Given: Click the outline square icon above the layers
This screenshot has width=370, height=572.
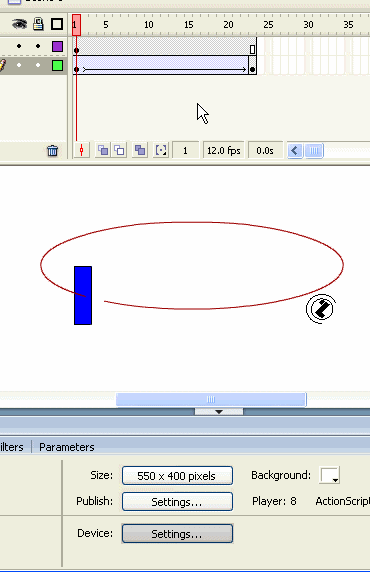Looking at the screenshot, I should [x=57, y=24].
